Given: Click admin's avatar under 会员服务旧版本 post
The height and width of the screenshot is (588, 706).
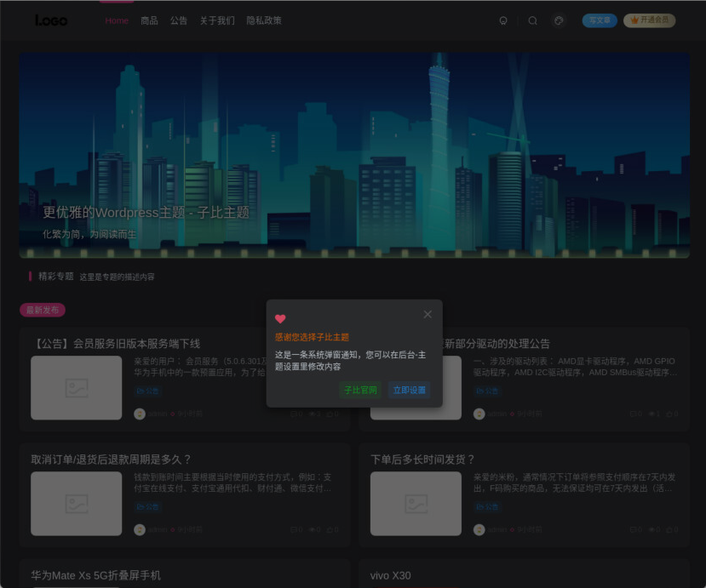Looking at the screenshot, I should pos(139,414).
